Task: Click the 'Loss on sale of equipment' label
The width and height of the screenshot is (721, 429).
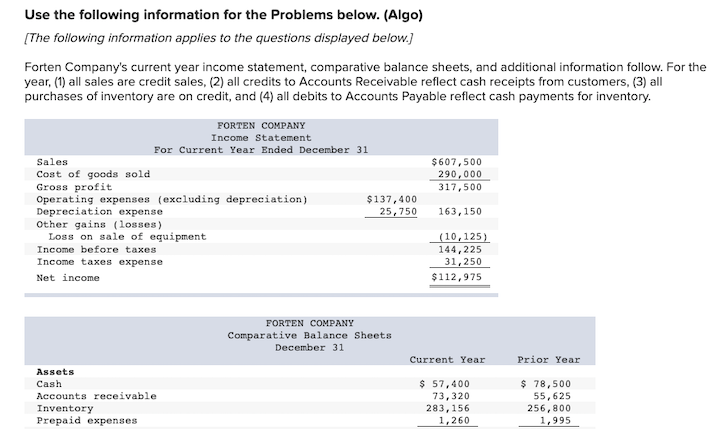Action: pos(127,237)
